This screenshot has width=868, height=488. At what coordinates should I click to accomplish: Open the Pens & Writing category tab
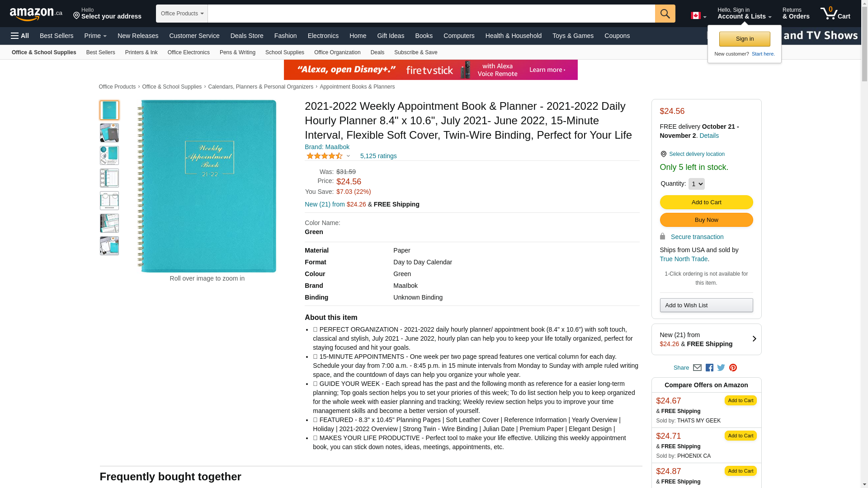237,52
